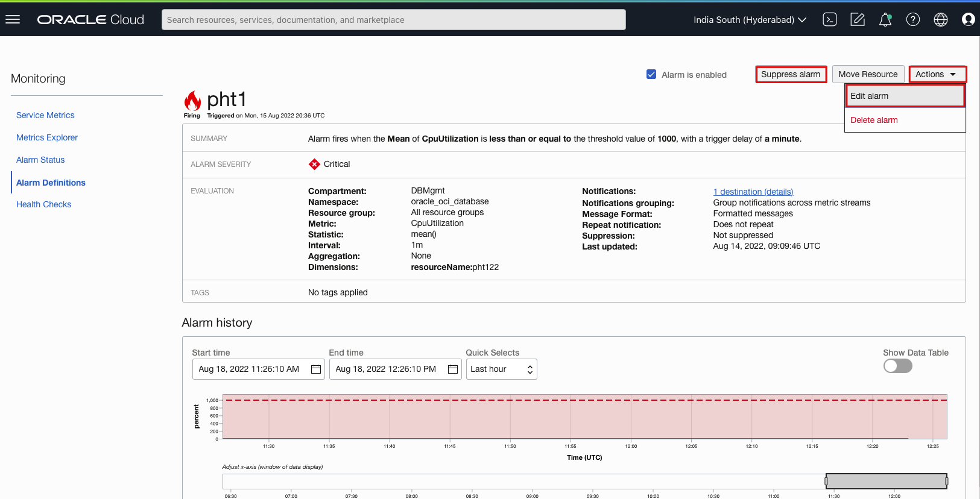Uncheck the Alarm is enabled checkbox
Viewport: 980px width, 499px height.
[651, 74]
